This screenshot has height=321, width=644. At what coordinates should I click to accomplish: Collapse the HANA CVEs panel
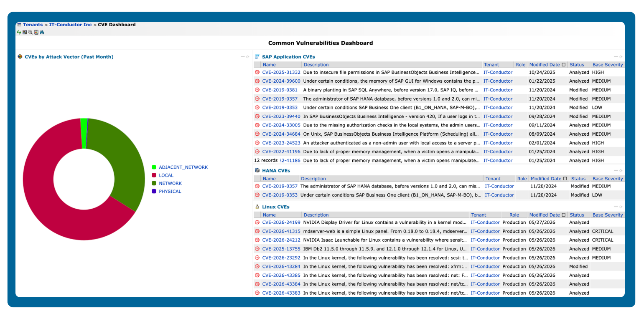pyautogui.click(x=616, y=170)
